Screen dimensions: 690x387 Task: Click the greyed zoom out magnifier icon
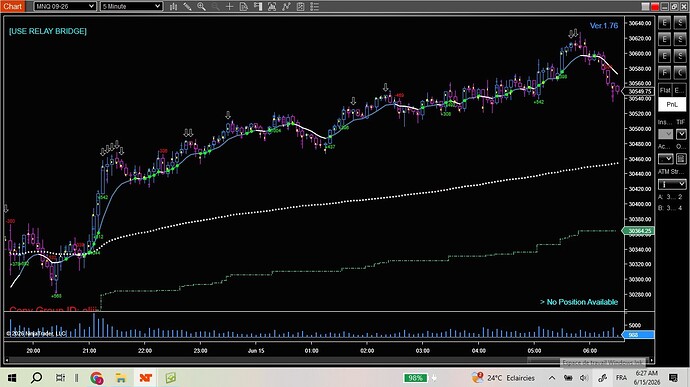[216, 7]
